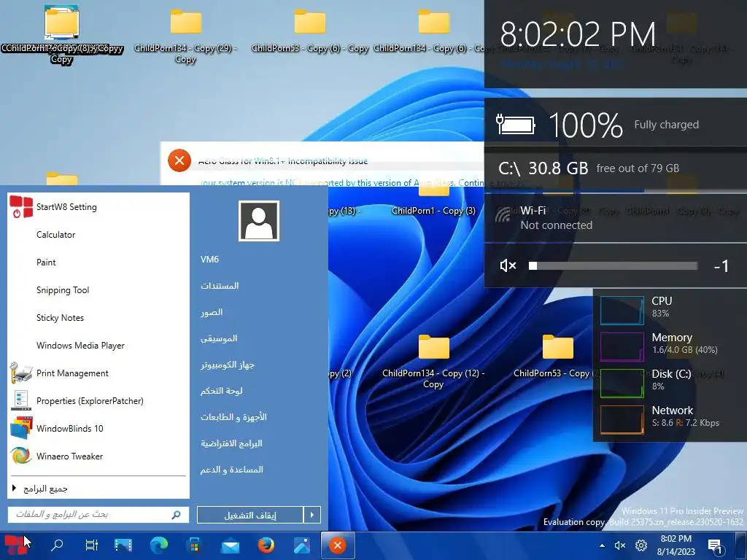747x560 pixels.
Task: Click the red Start button on the taskbar
Action: (16, 545)
